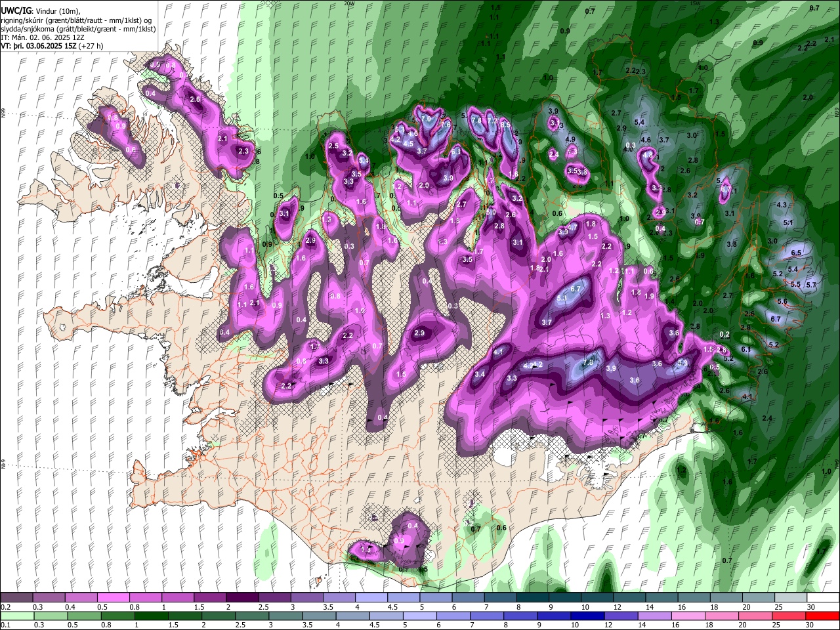The image size is (840, 630).
Task: Choose the slate blue 6 snow legend swatch
Action: 468,598
